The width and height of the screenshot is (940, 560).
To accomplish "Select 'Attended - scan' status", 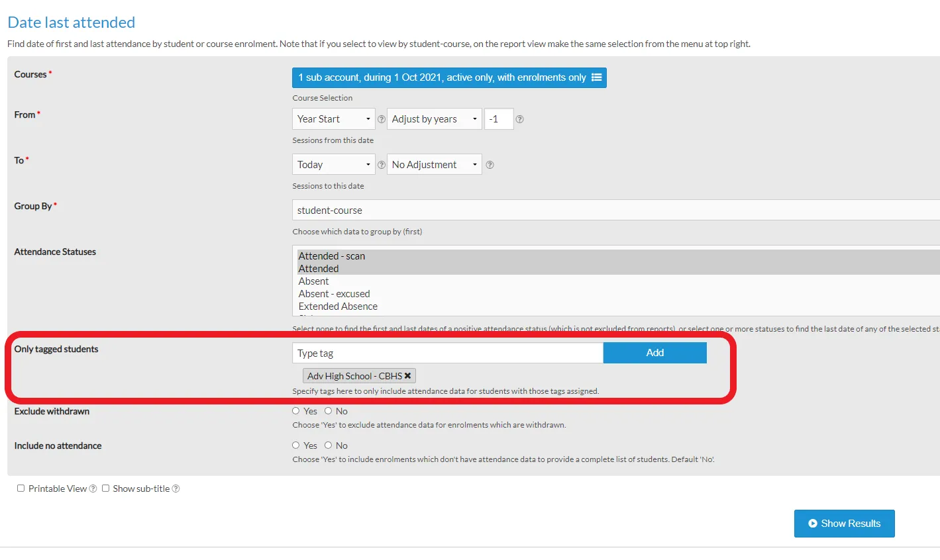I will tap(618, 256).
